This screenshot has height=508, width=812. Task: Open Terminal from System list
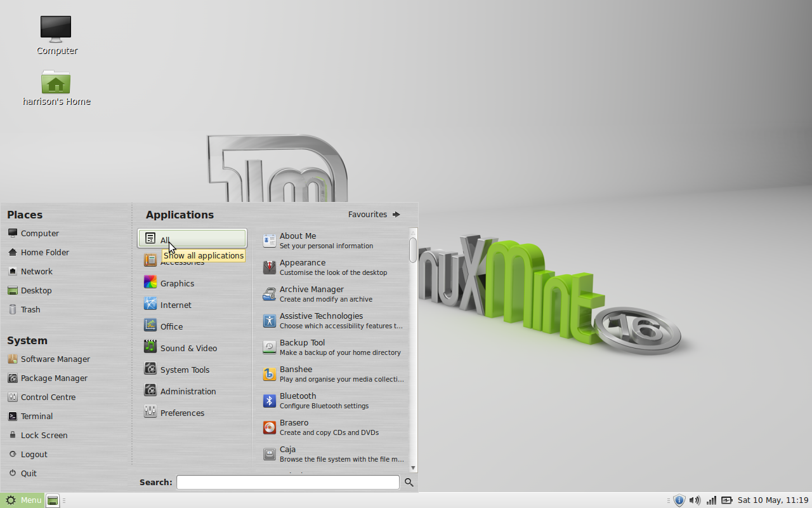(30, 416)
